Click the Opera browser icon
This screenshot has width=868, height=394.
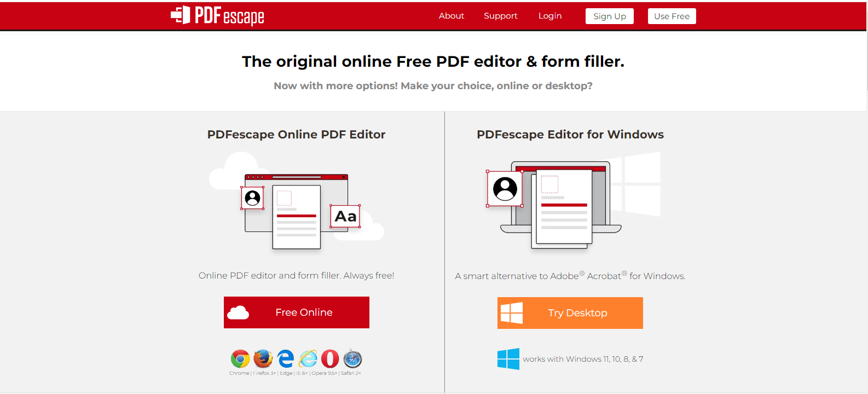click(x=330, y=359)
